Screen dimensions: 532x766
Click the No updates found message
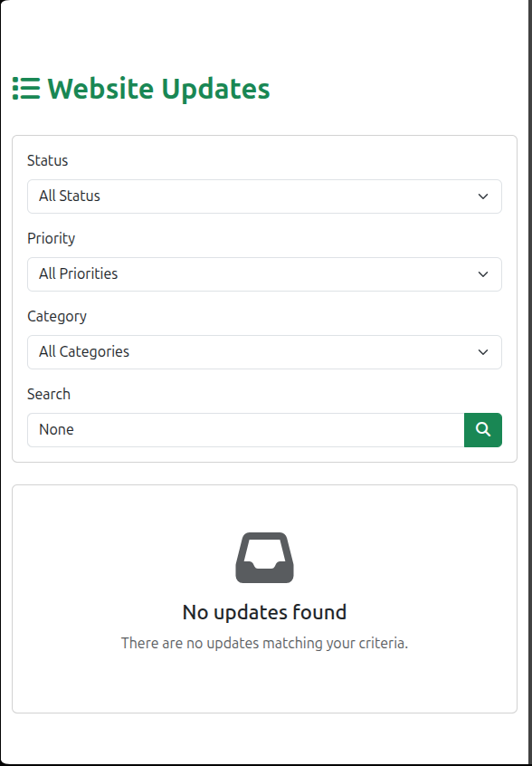pos(264,612)
